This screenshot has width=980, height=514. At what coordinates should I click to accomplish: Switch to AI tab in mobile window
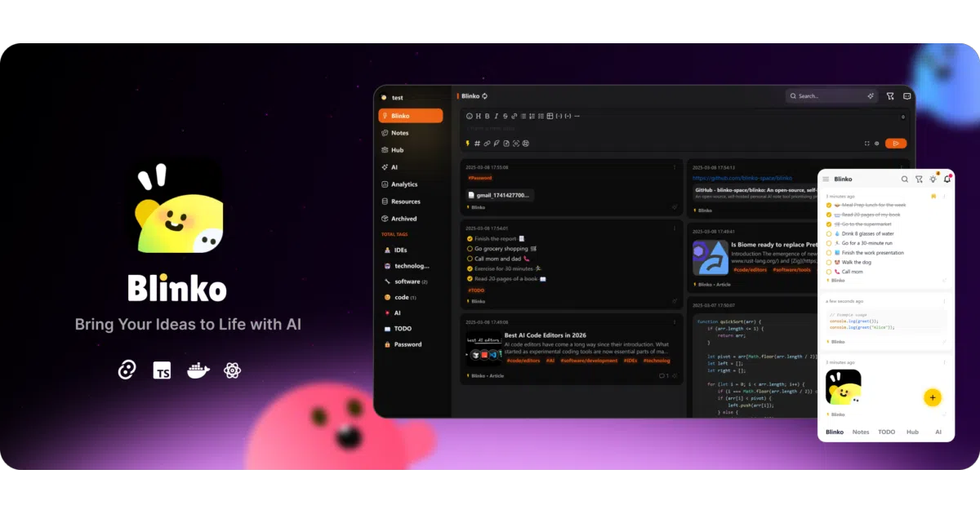click(x=938, y=432)
